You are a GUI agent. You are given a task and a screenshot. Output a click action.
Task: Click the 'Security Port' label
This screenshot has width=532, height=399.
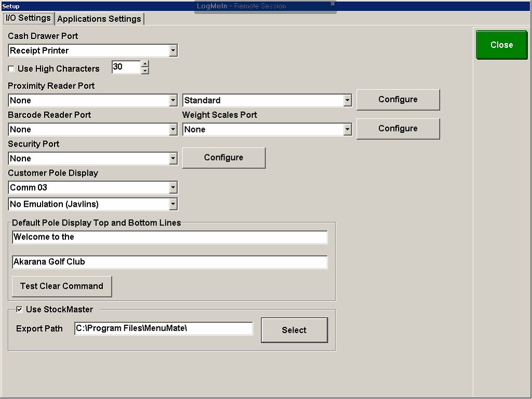[34, 144]
